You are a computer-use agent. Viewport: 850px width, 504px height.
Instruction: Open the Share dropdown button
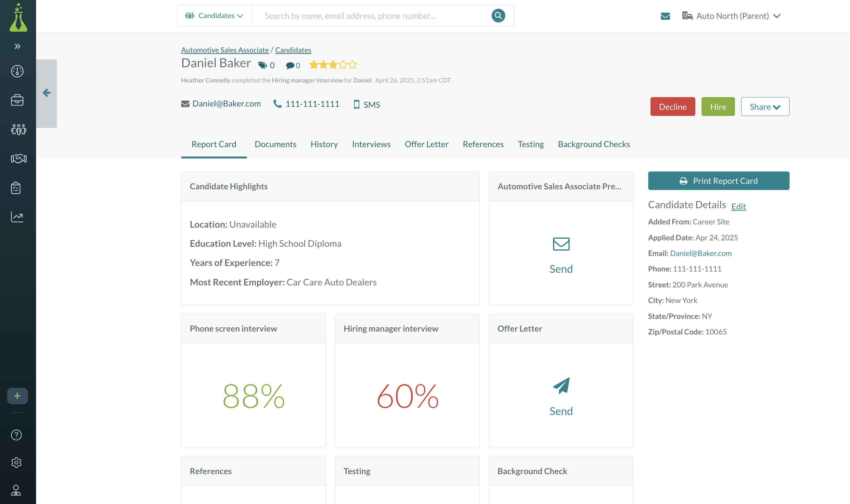(765, 107)
